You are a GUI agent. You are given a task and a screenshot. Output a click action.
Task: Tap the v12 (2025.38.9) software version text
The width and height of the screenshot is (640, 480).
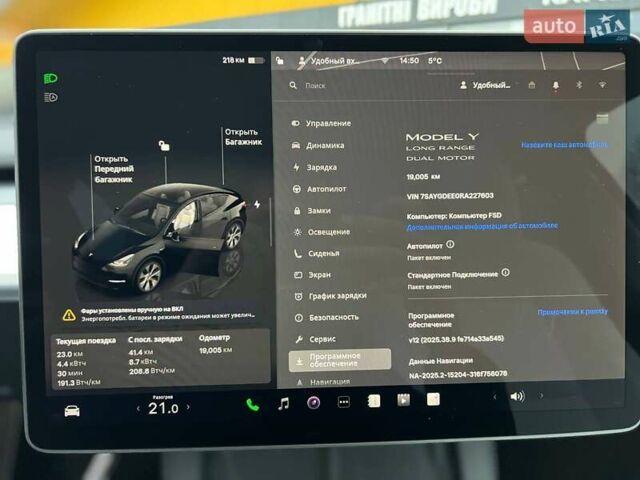pos(456,339)
